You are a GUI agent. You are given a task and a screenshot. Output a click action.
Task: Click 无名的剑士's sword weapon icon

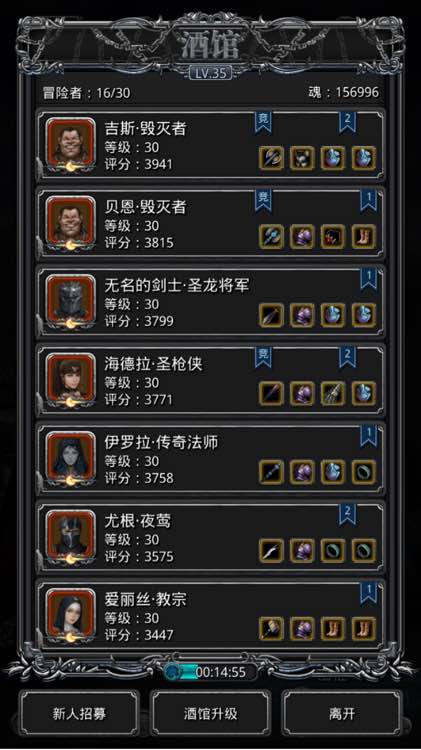(x=271, y=315)
